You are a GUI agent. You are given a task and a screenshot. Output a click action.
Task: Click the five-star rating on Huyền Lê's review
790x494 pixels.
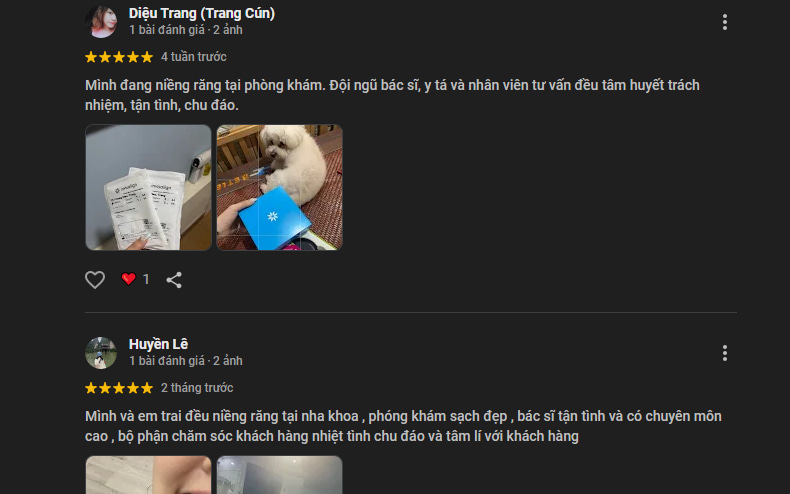pyautogui.click(x=119, y=388)
